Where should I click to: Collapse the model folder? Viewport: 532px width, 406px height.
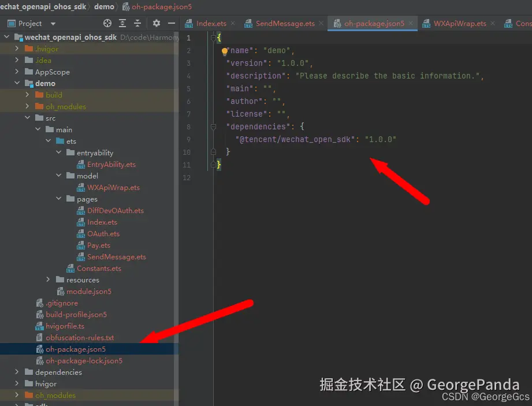point(58,176)
